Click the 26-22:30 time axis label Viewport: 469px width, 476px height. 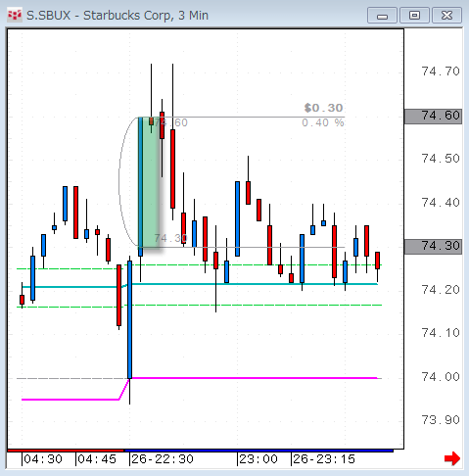163,459
